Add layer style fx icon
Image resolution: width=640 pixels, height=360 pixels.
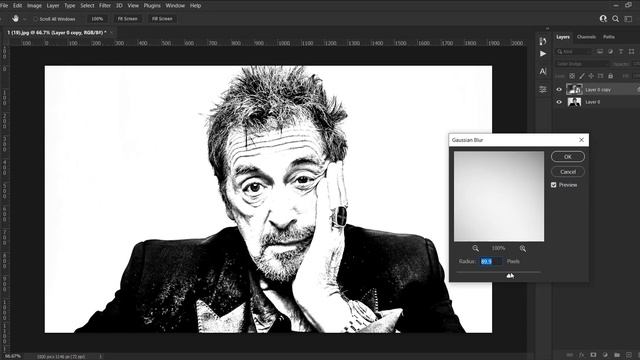tap(582, 355)
